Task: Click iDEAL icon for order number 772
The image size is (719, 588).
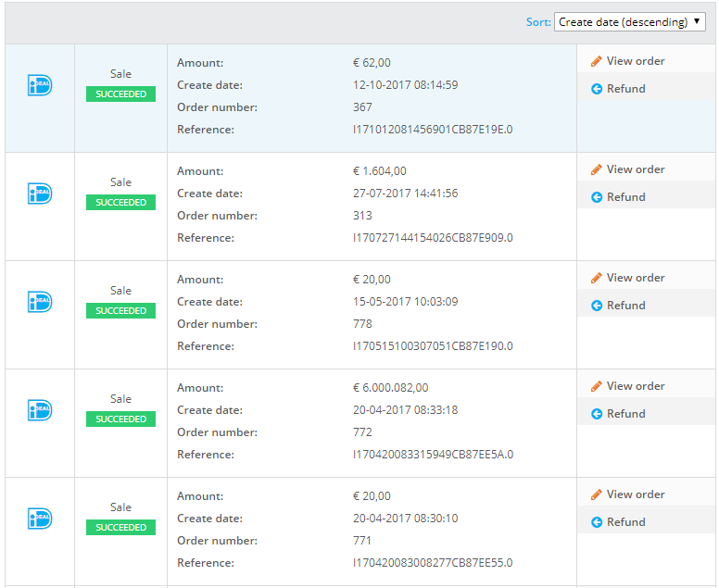Action: 40,410
